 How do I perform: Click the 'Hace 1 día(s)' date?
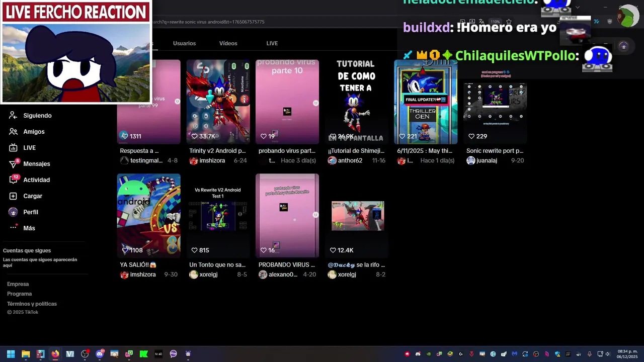click(437, 160)
